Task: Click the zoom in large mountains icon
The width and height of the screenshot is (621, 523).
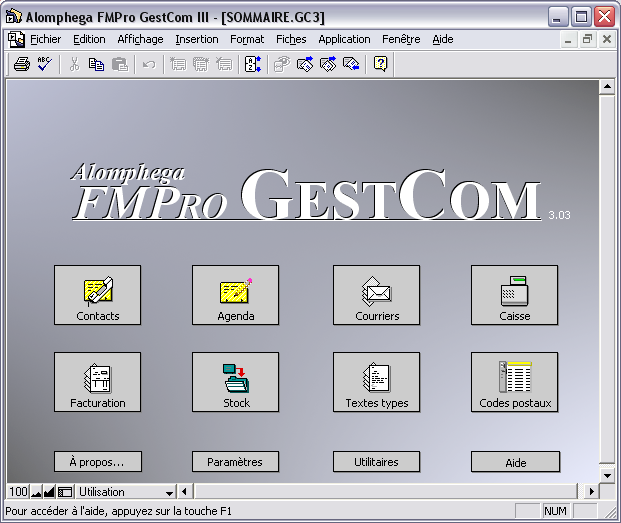Action: 49,492
